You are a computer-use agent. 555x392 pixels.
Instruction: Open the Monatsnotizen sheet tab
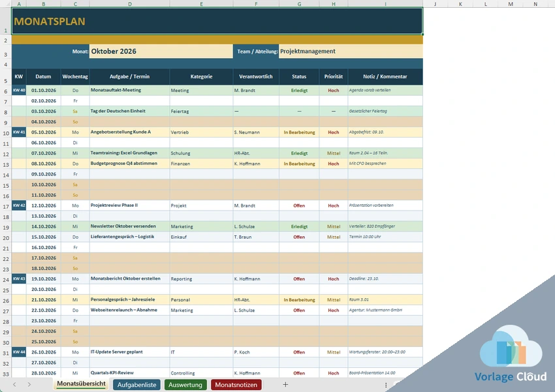236,385
